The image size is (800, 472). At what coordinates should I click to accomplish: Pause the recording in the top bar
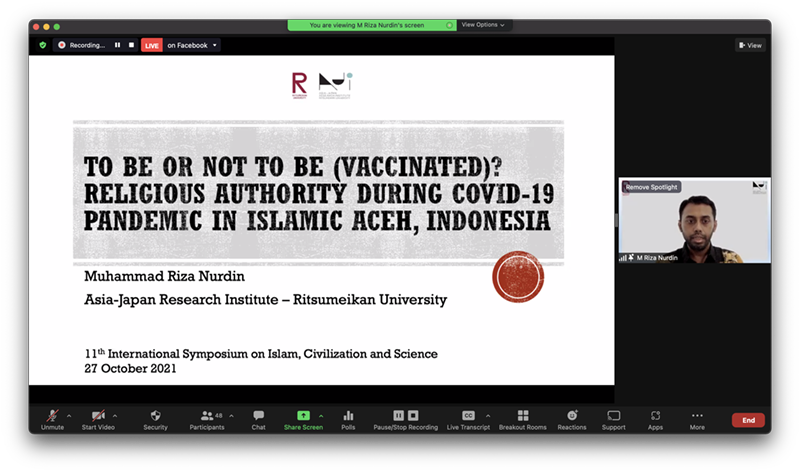click(117, 45)
